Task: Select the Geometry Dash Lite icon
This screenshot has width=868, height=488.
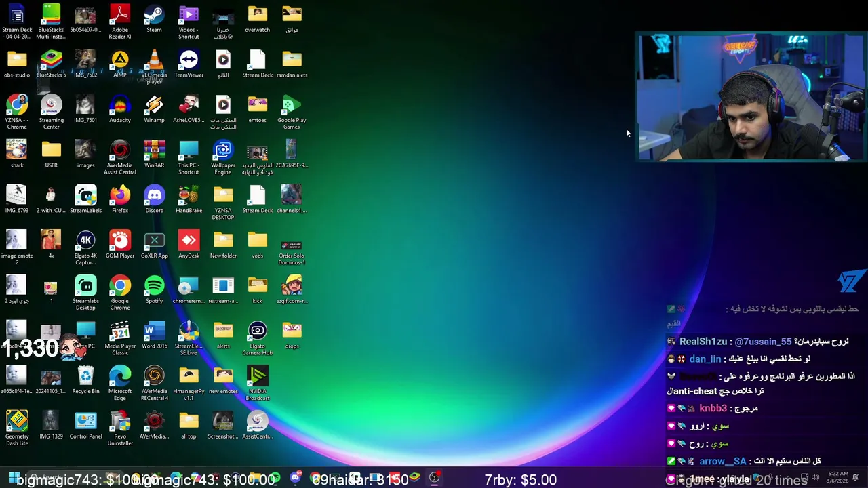Action: coord(17,429)
